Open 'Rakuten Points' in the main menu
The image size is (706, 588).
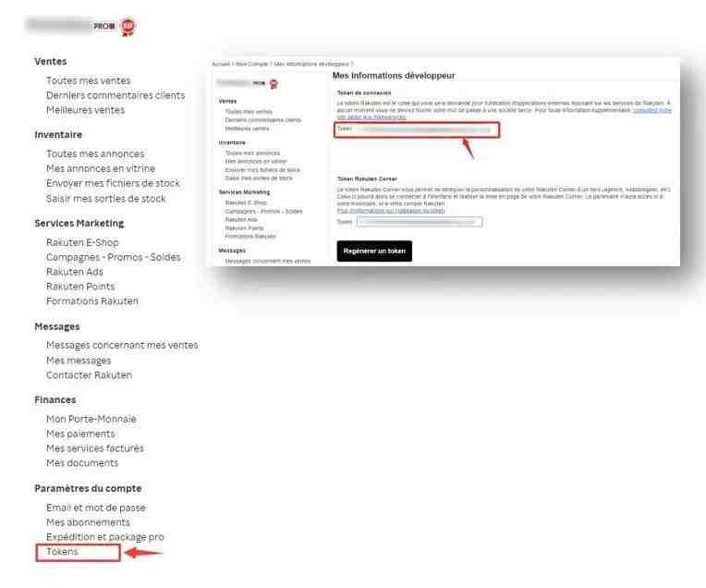(80, 287)
